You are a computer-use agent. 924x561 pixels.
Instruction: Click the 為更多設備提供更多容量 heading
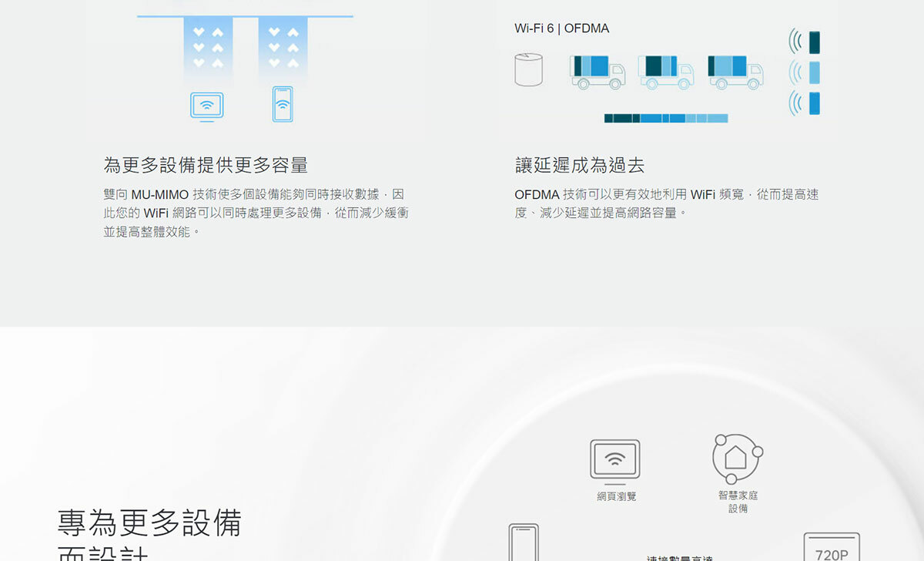pos(206,165)
